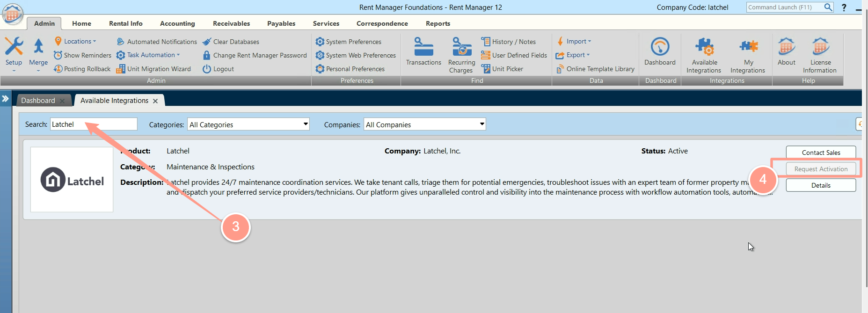
Task: Switch to the Home ribbon tab
Action: click(81, 23)
